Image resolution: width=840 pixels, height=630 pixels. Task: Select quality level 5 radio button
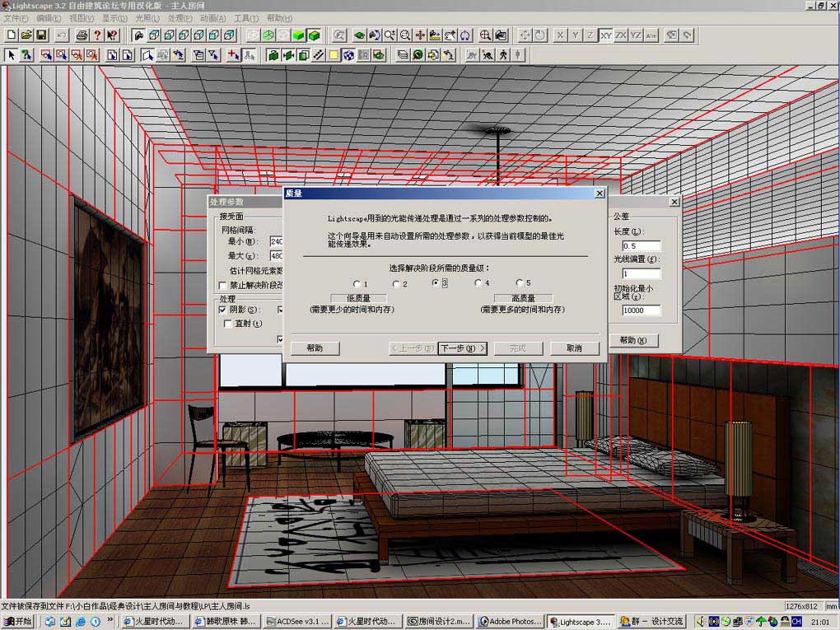pos(519,282)
